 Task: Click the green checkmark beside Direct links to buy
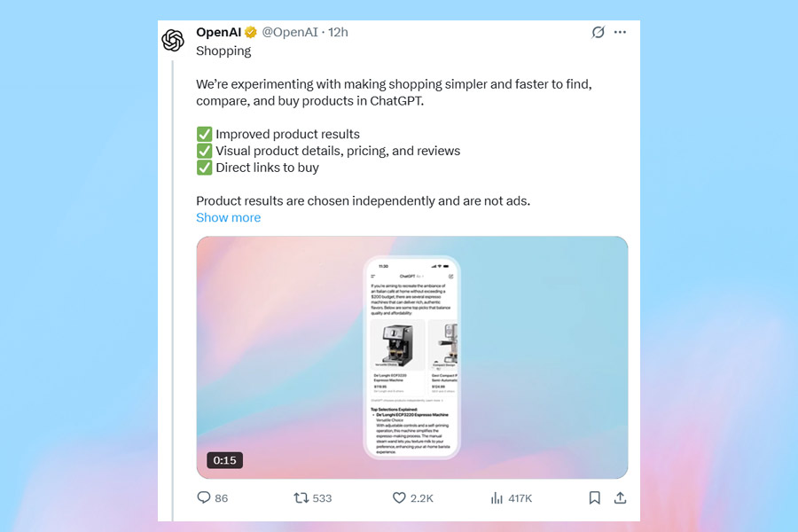(x=204, y=168)
